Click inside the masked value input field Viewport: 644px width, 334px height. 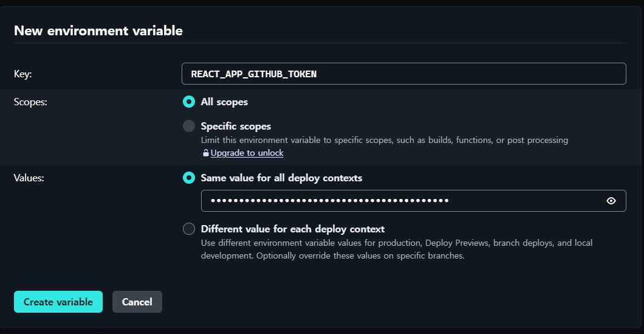[401, 201]
